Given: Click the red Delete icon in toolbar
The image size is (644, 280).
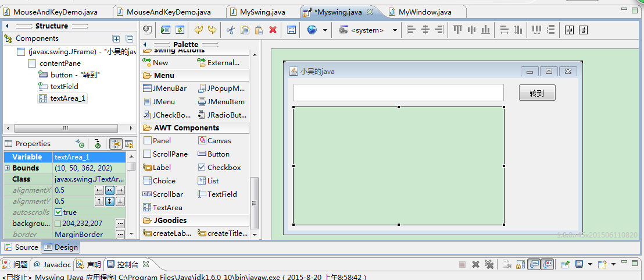Looking at the screenshot, I should (273, 30).
